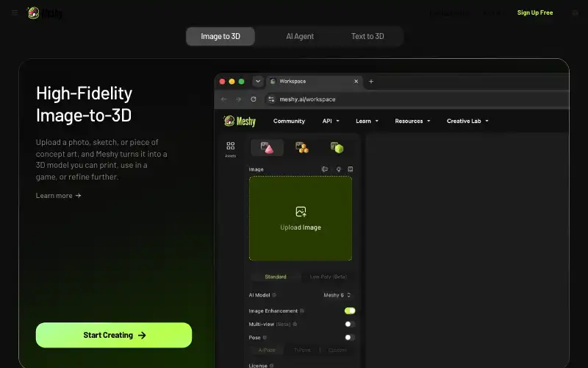Enable the Multi-view (Beta) toggle
The height and width of the screenshot is (368, 588).
[350, 324]
